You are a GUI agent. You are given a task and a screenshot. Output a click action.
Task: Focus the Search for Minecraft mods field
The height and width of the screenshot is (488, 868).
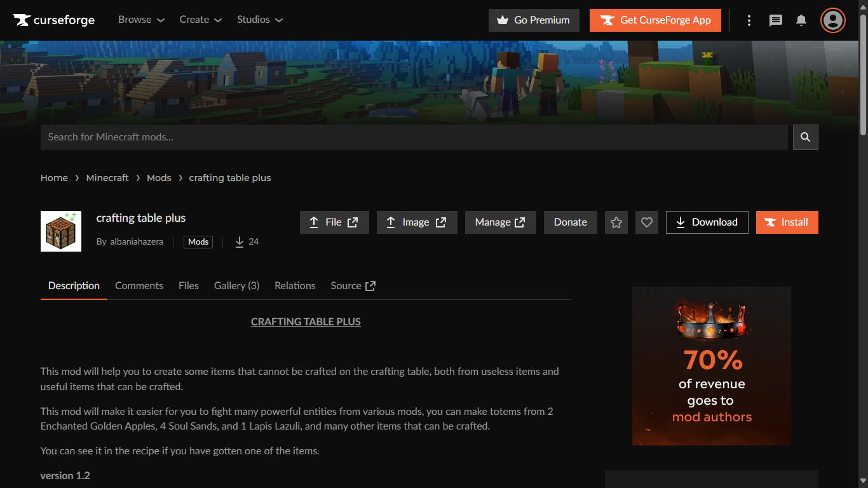[414, 137]
